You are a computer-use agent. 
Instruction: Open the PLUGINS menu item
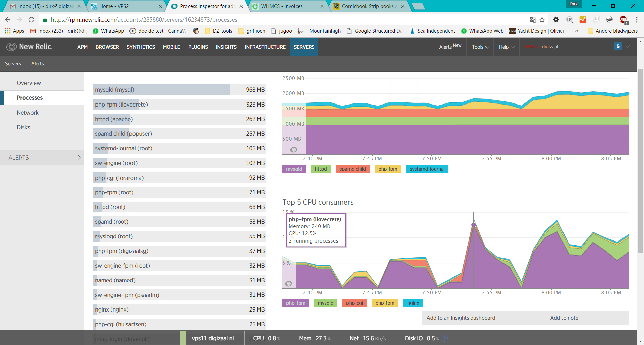[x=198, y=47]
